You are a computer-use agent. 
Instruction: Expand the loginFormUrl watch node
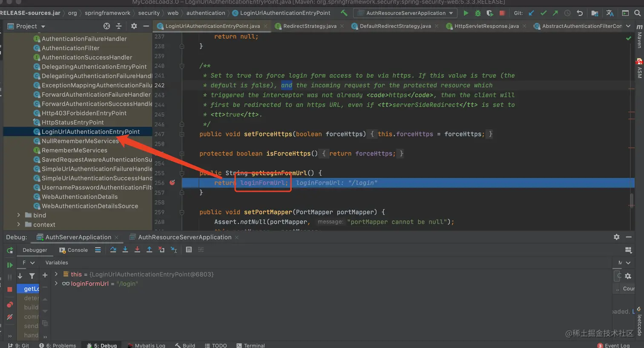(56, 284)
